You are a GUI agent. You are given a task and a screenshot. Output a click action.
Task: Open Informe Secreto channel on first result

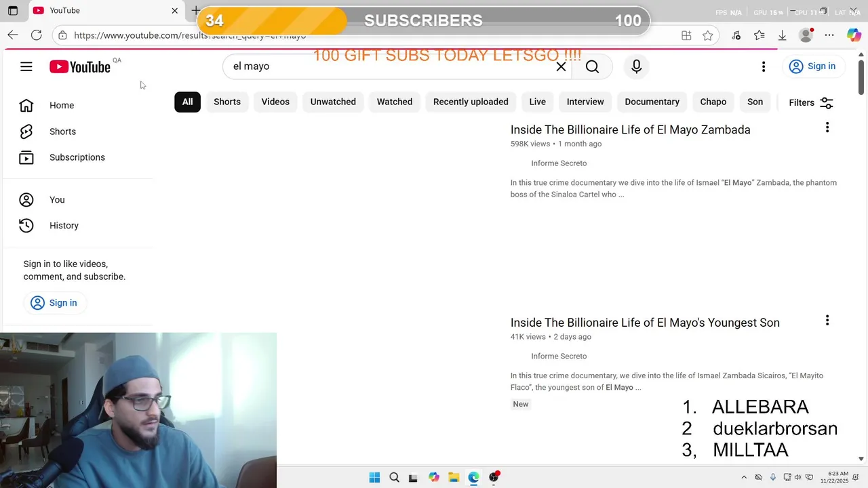click(559, 163)
